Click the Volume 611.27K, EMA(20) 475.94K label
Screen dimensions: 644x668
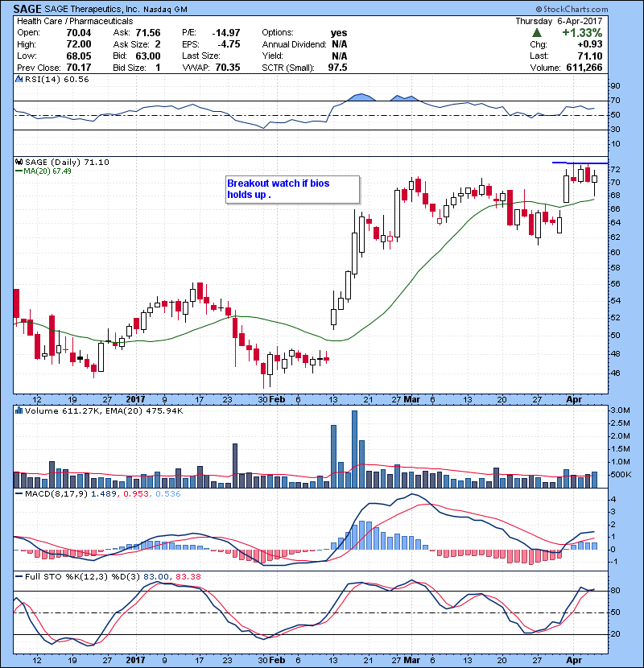click(104, 410)
